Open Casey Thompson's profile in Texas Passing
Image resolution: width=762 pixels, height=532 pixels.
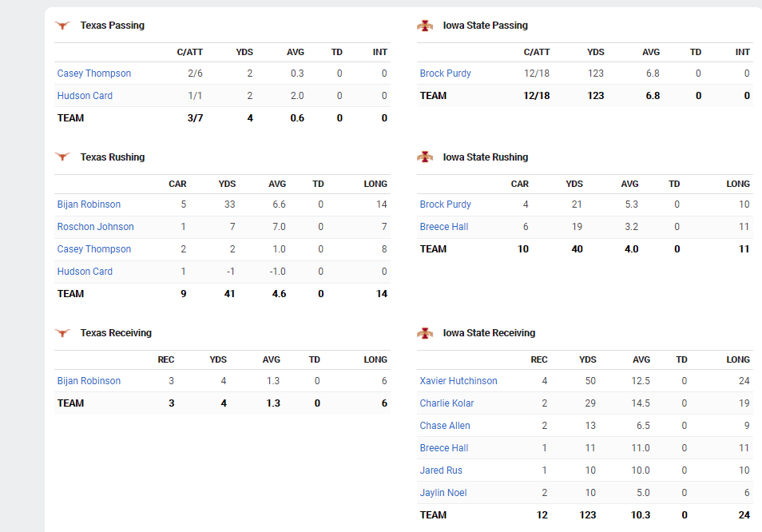pos(94,73)
